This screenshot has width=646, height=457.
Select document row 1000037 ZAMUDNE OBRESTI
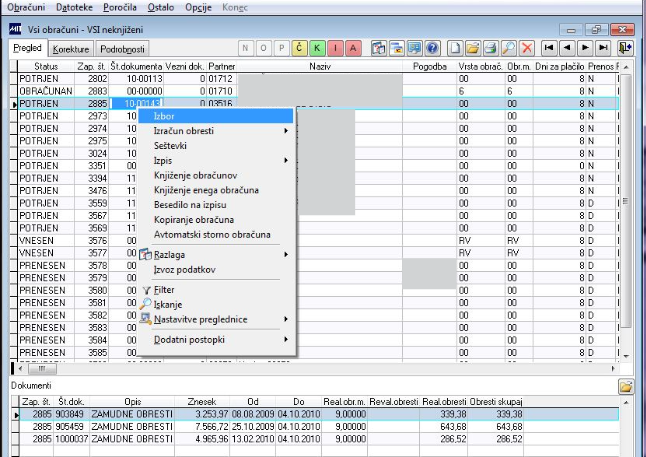point(318,439)
